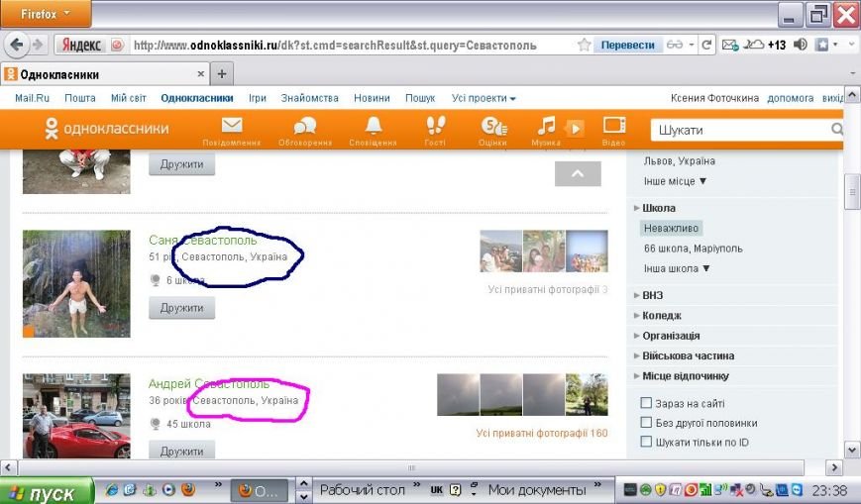
Task: Open the dropdown next to reader glasses
Action: pyautogui.click(x=692, y=45)
